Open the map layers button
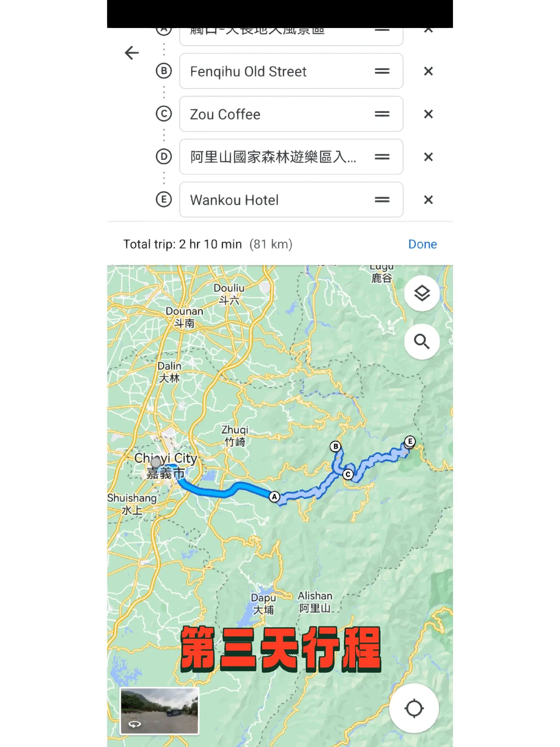This screenshot has height=747, width=560. click(x=421, y=293)
